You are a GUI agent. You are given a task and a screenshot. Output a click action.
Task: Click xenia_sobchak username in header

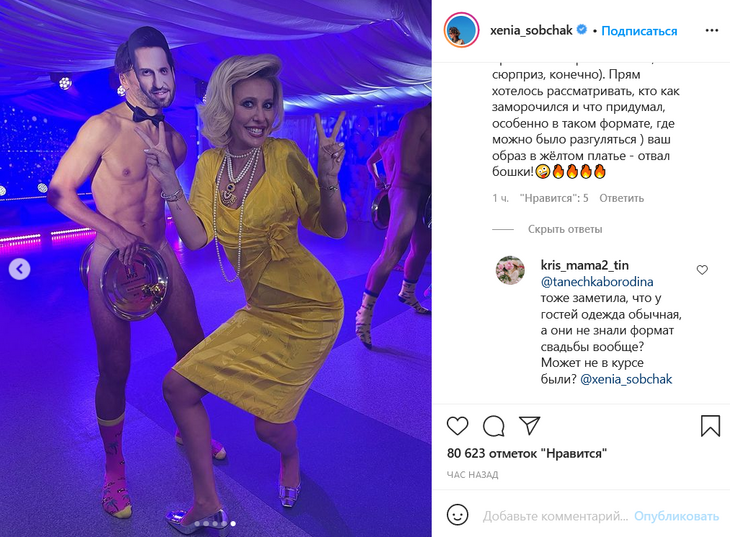531,31
